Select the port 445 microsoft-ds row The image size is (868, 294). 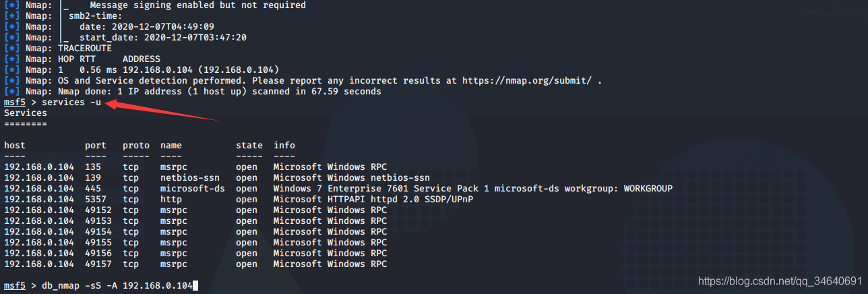(338, 189)
